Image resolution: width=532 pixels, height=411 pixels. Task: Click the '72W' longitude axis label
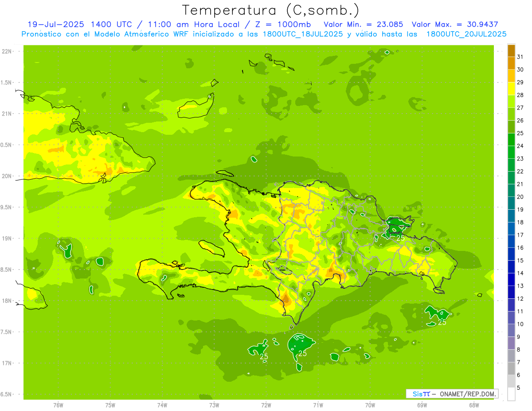266,405
